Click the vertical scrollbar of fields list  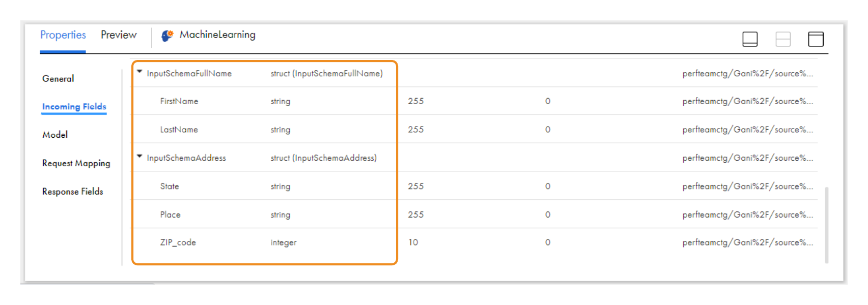click(x=826, y=225)
